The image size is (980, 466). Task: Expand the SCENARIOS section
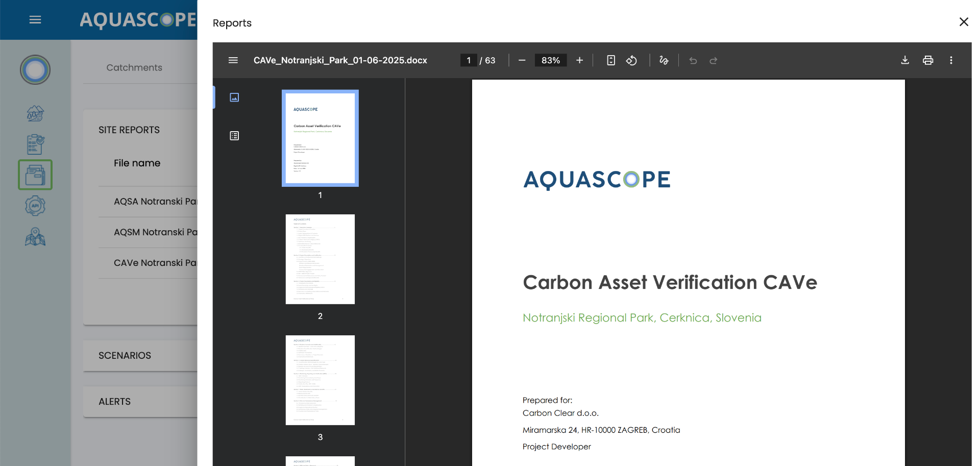point(140,356)
